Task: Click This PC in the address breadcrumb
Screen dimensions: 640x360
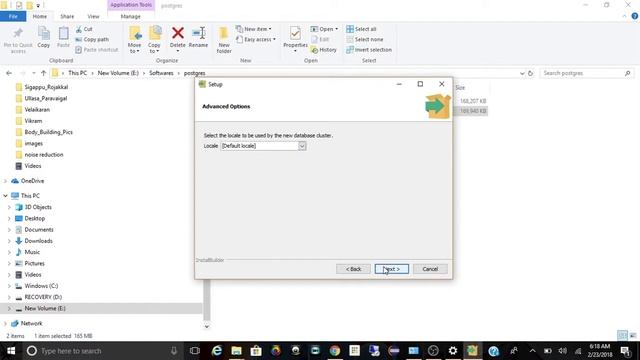Action: pyautogui.click(x=78, y=73)
